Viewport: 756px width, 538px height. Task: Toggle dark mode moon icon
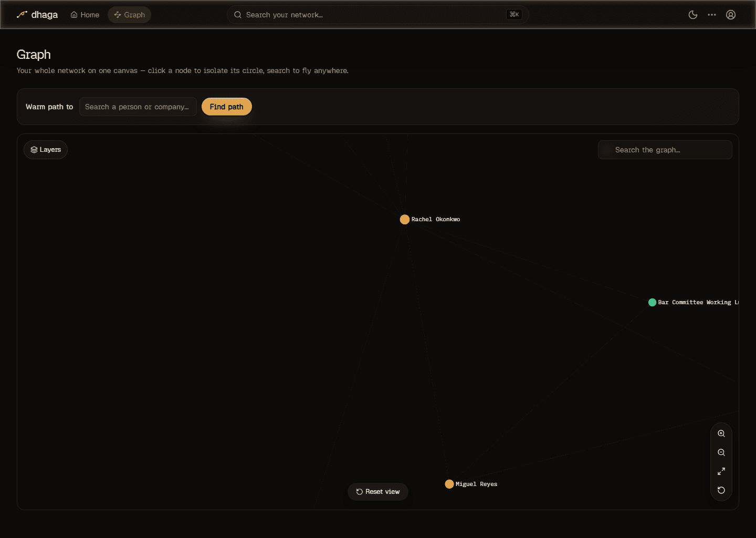tap(693, 15)
